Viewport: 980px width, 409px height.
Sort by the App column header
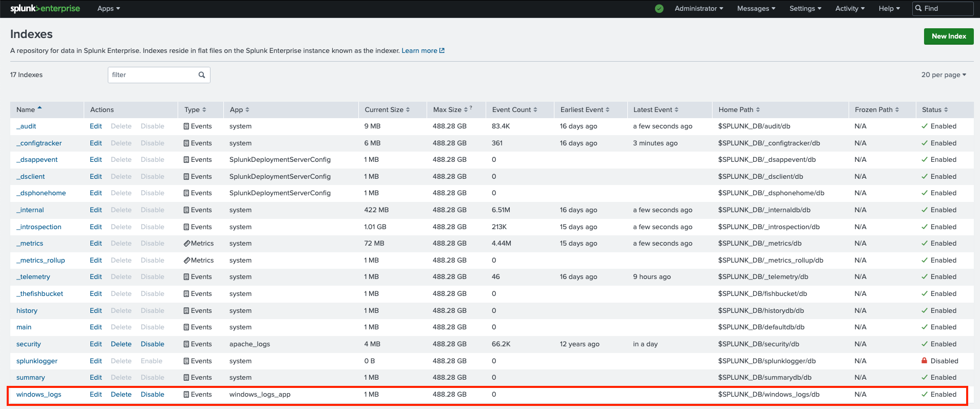(239, 110)
